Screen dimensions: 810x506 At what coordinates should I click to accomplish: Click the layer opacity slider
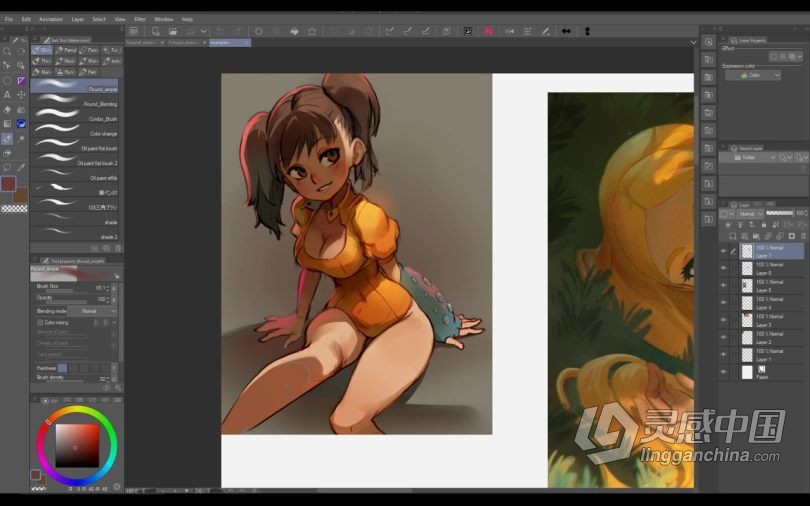click(780, 213)
